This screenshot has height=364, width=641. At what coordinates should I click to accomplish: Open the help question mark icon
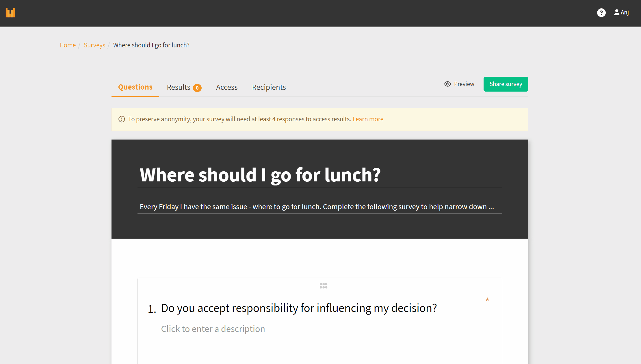pyautogui.click(x=601, y=13)
